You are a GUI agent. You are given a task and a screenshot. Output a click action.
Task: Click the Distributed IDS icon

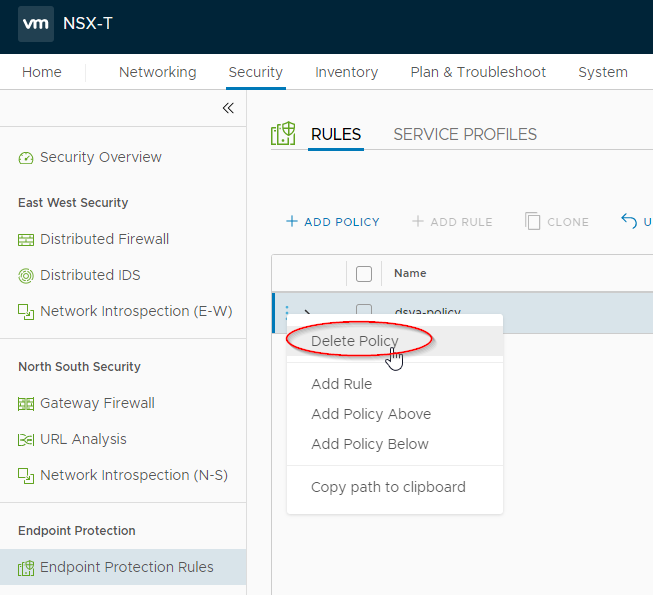26,276
